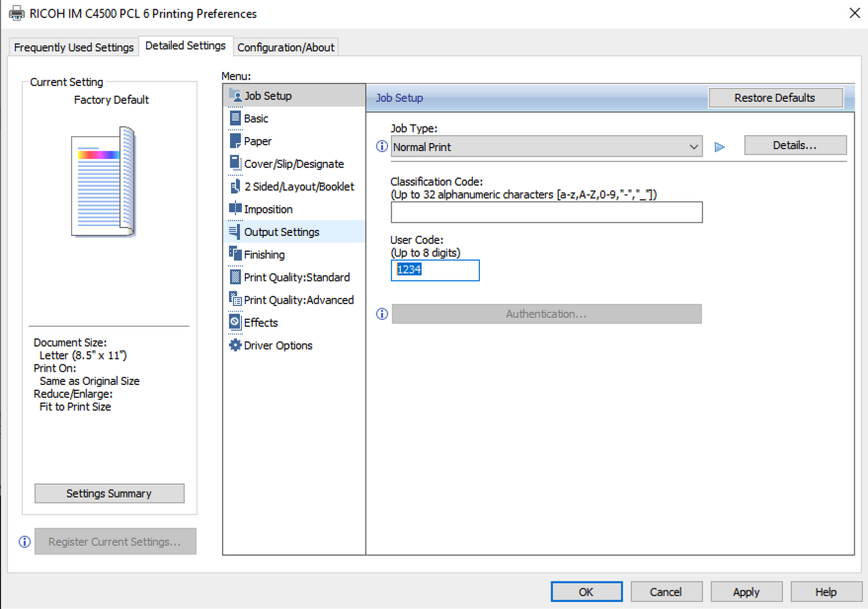
Task: Click the Effects menu icon
Action: (x=235, y=322)
